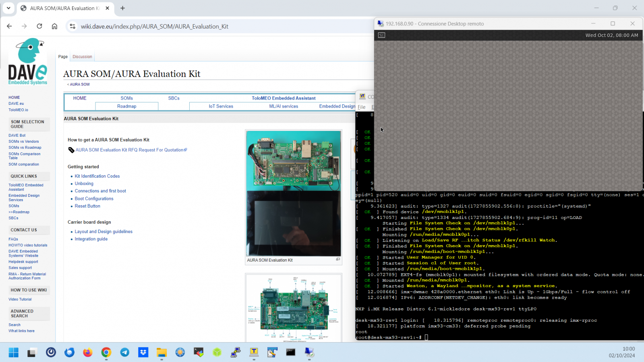Open Firefox from the taskbar
Image resolution: width=644 pixels, height=362 pixels.
click(87, 352)
